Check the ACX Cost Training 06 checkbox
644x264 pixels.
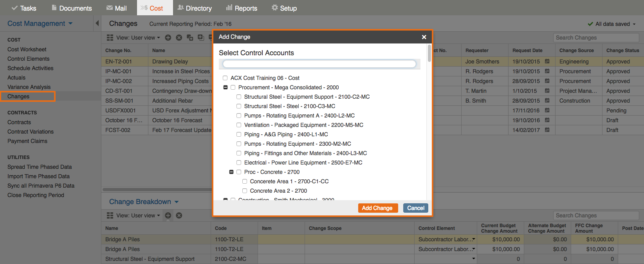[x=225, y=78]
